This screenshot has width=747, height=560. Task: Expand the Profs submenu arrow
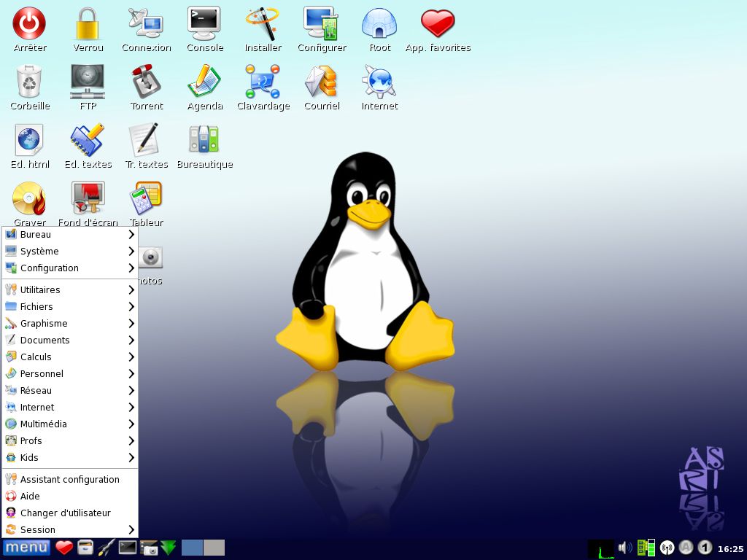click(x=131, y=441)
